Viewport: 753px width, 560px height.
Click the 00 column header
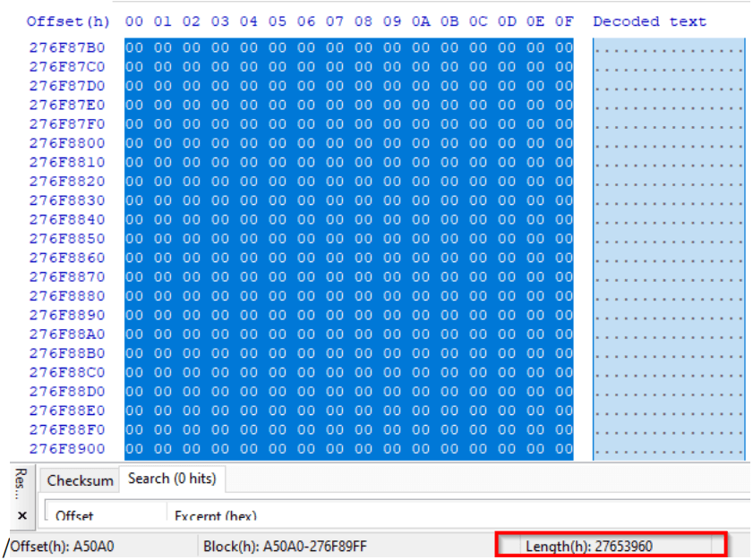134,21
